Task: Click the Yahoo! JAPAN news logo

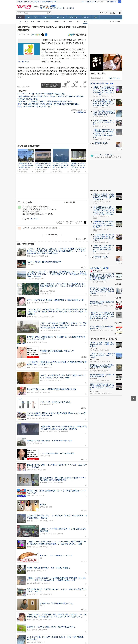Action: click(x=27, y=7)
